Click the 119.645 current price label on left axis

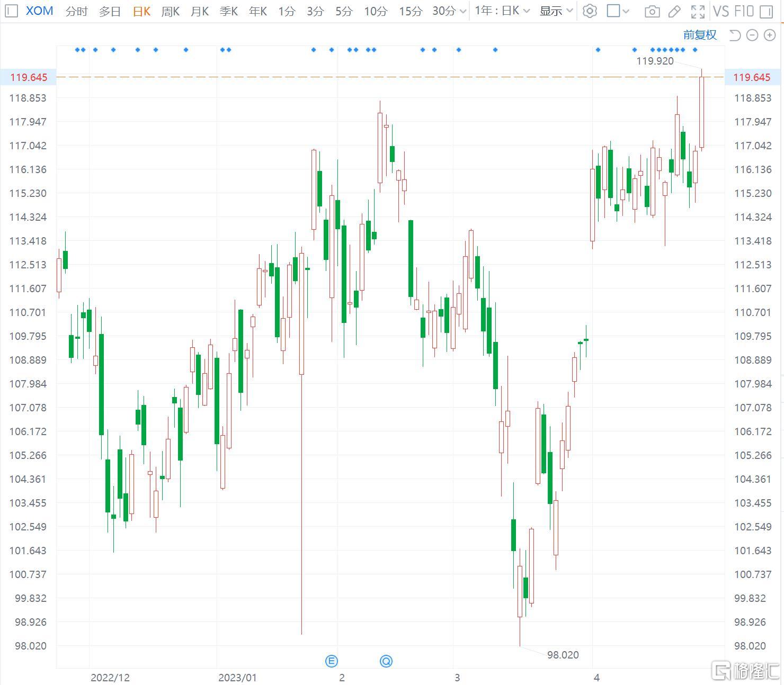coord(29,77)
